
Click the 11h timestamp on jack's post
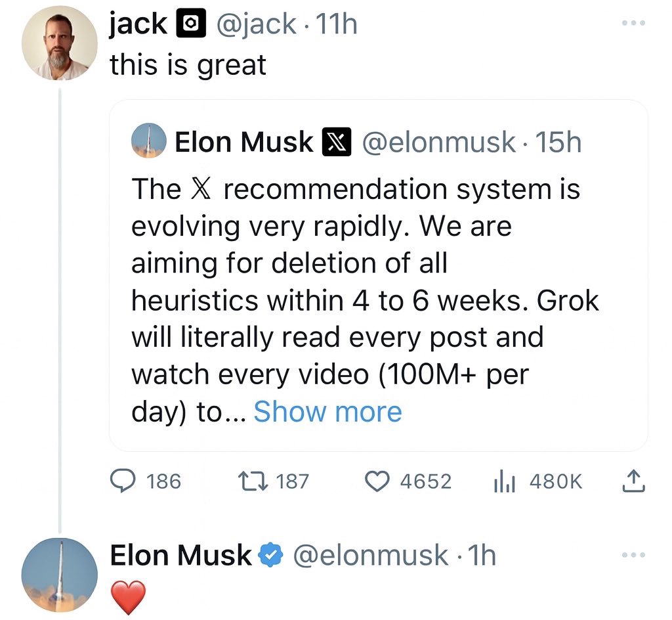[x=336, y=24]
